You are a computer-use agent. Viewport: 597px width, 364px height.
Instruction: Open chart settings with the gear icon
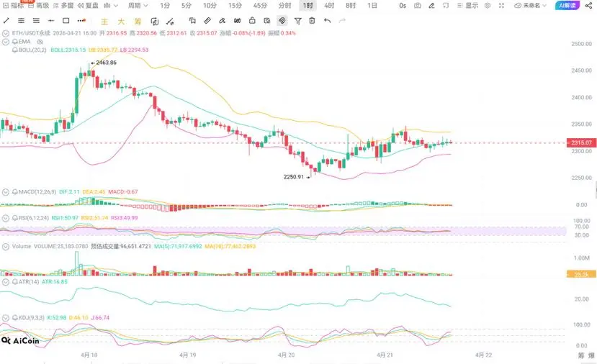click(x=488, y=6)
